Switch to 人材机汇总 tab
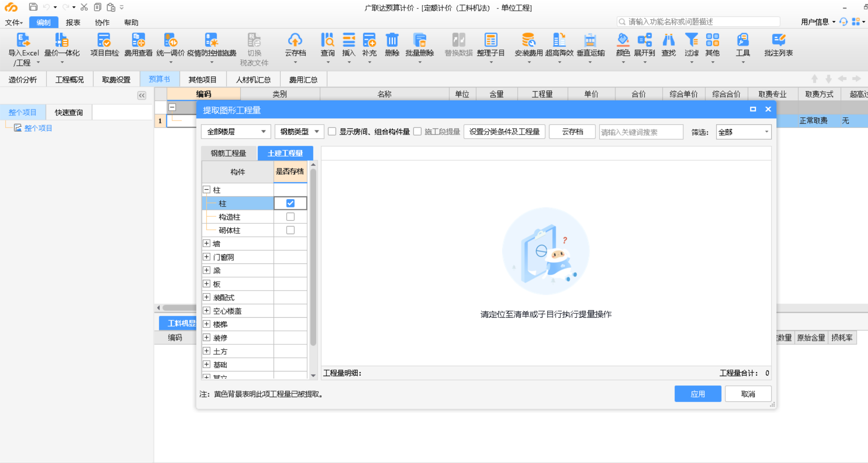 click(253, 79)
